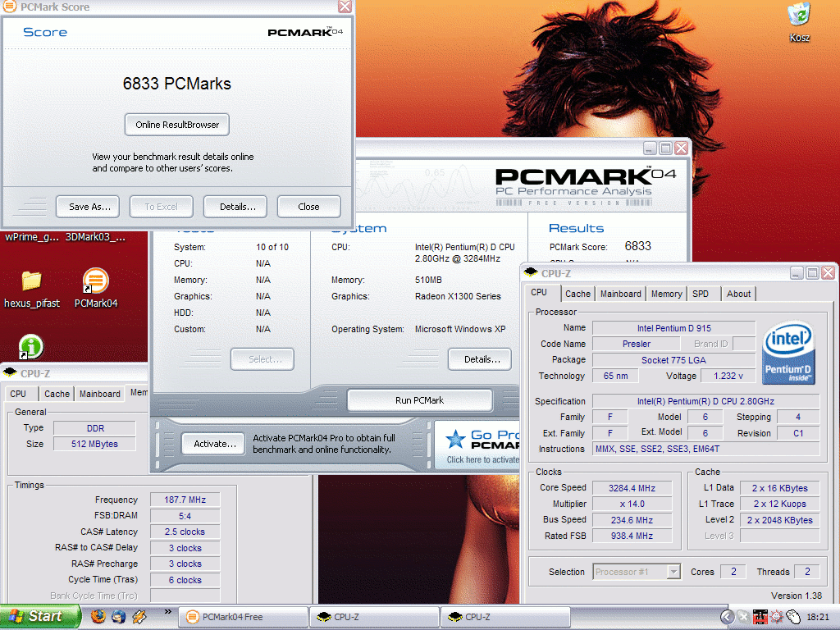This screenshot has width=840, height=630.
Task: Click the right CPU-Z window title icon
Action: click(x=532, y=272)
